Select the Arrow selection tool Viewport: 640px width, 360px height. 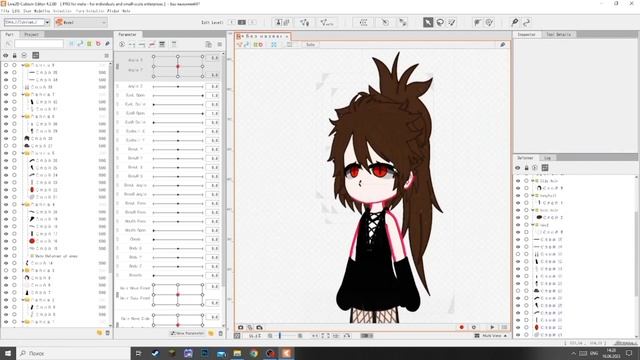tap(428, 22)
